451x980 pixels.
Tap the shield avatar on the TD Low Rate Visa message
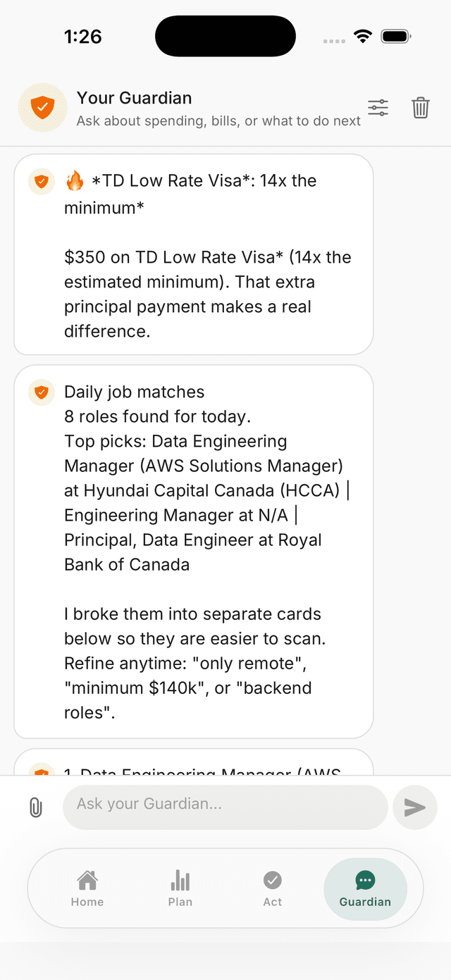41,182
